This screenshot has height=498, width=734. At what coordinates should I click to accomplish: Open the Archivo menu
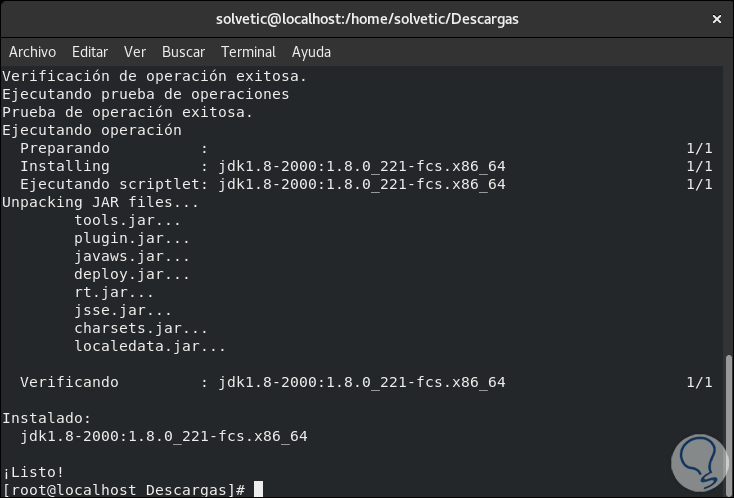(x=32, y=52)
